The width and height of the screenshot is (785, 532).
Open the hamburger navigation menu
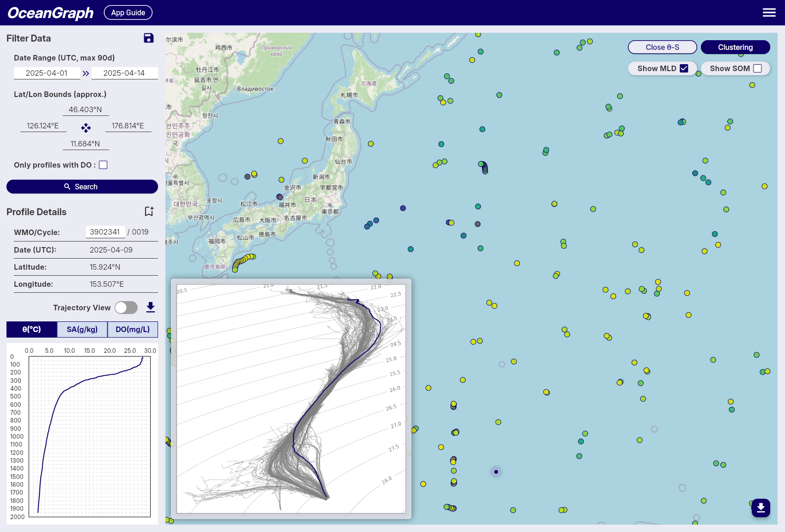click(x=769, y=12)
